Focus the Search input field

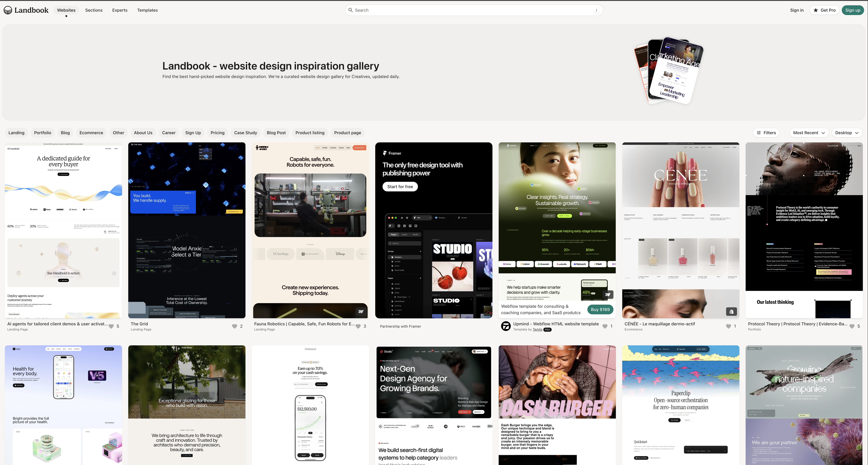point(472,10)
